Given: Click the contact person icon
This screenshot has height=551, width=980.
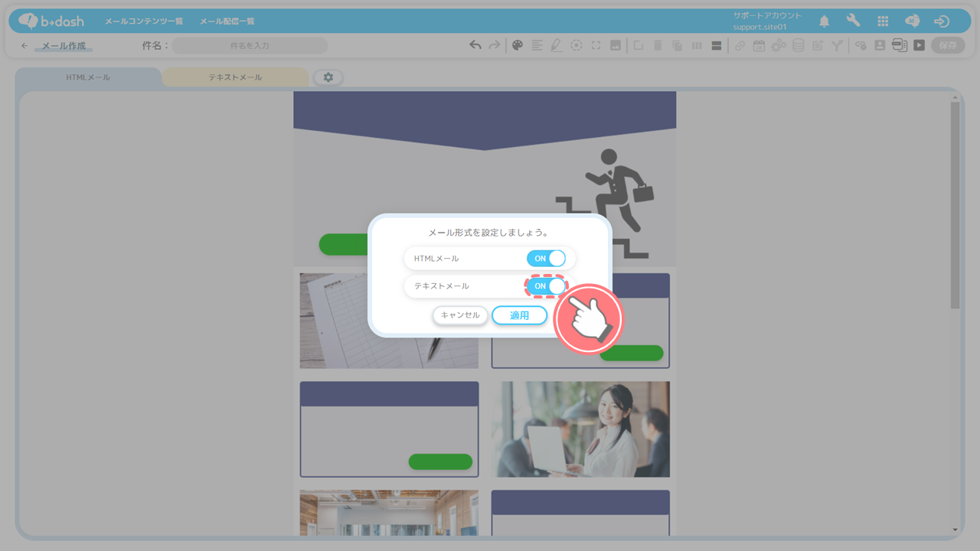Looking at the screenshot, I should (880, 45).
